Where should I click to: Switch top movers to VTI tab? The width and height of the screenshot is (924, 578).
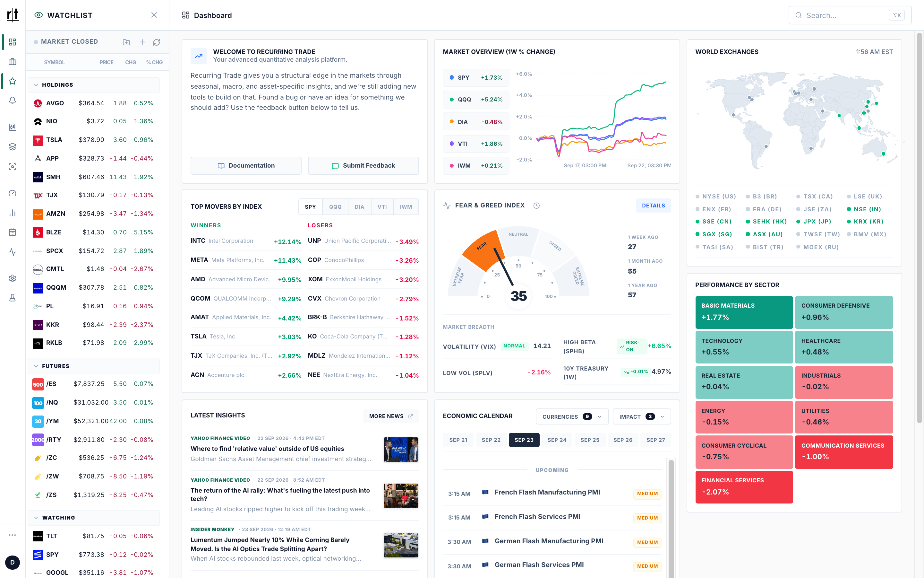382,207
